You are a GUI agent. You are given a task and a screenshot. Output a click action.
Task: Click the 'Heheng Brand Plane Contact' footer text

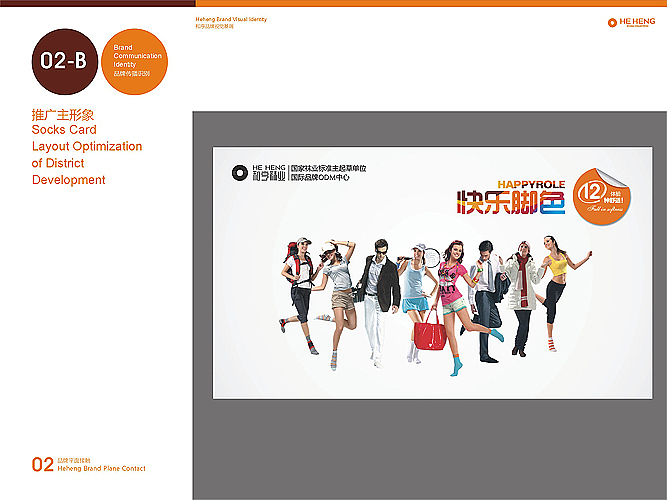[101, 469]
